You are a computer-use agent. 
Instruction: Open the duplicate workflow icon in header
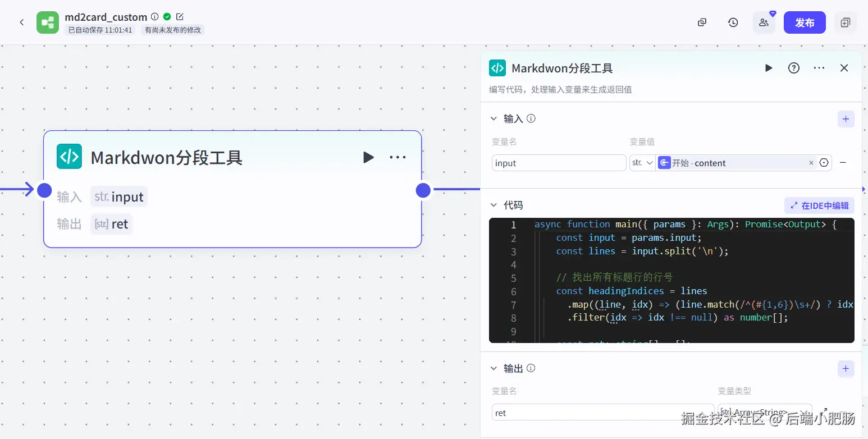702,22
